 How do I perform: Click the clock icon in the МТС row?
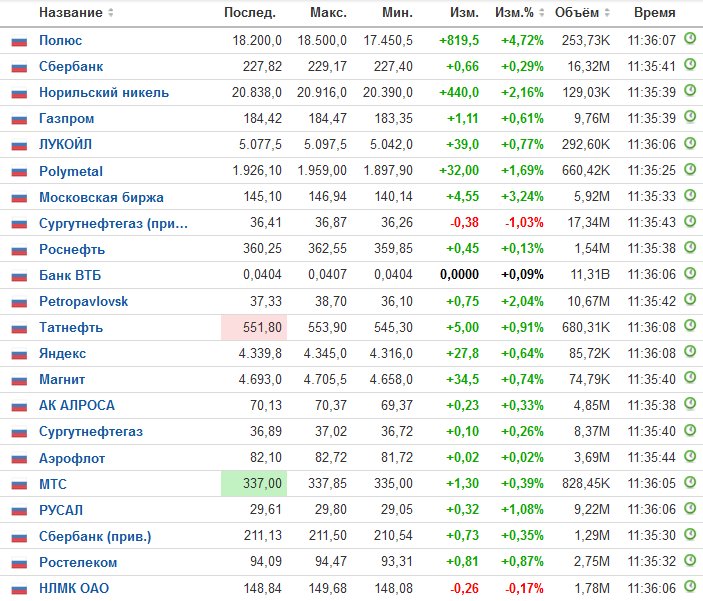690,482
